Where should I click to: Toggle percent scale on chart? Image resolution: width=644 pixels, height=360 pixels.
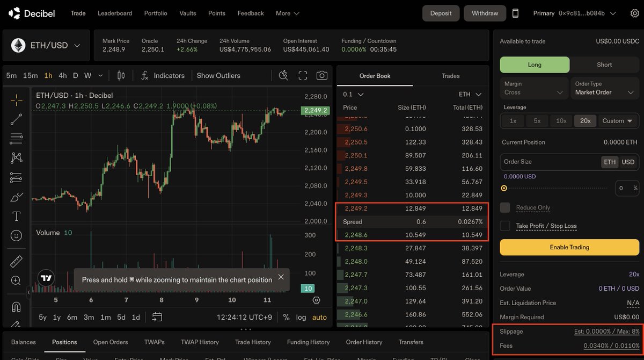tap(286, 317)
